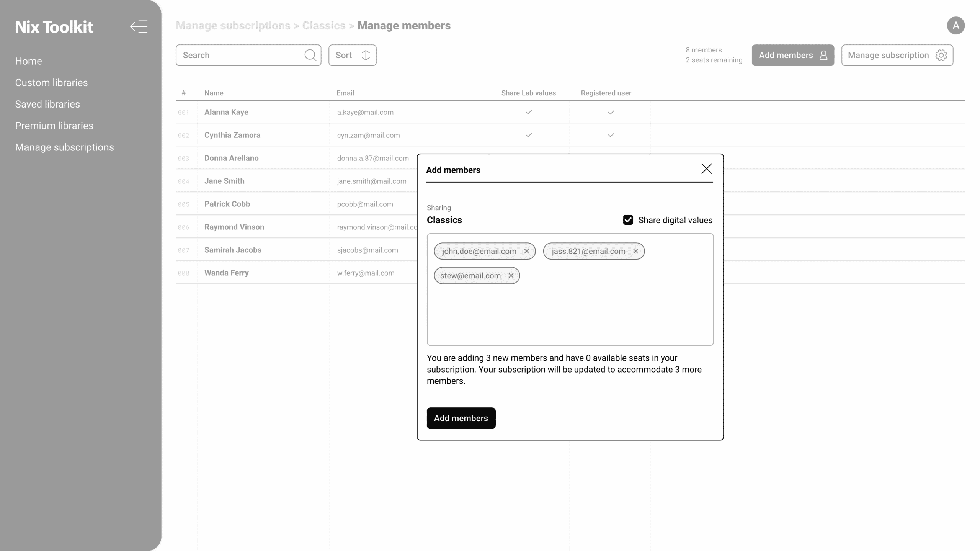The height and width of the screenshot is (551, 980).
Task: Uncheck Share digital values checkbox
Action: (628, 220)
